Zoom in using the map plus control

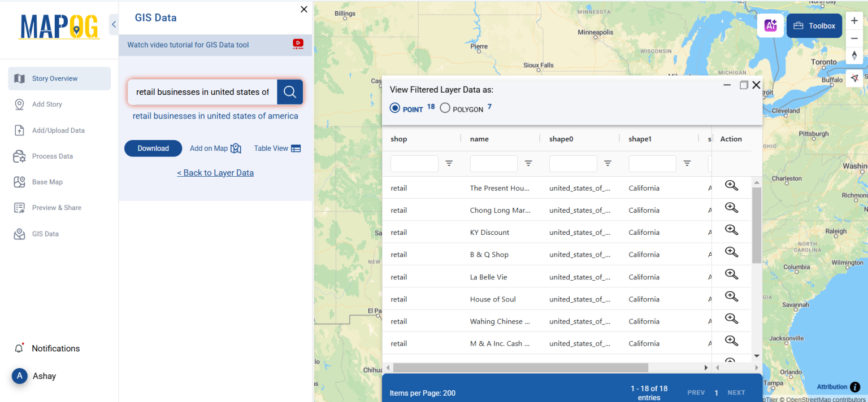pyautogui.click(x=854, y=20)
